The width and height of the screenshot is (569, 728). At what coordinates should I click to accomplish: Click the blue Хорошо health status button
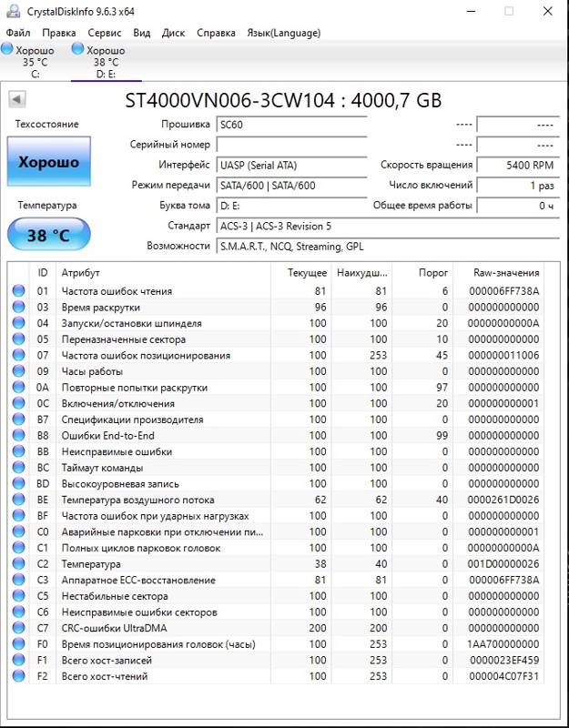(x=49, y=162)
